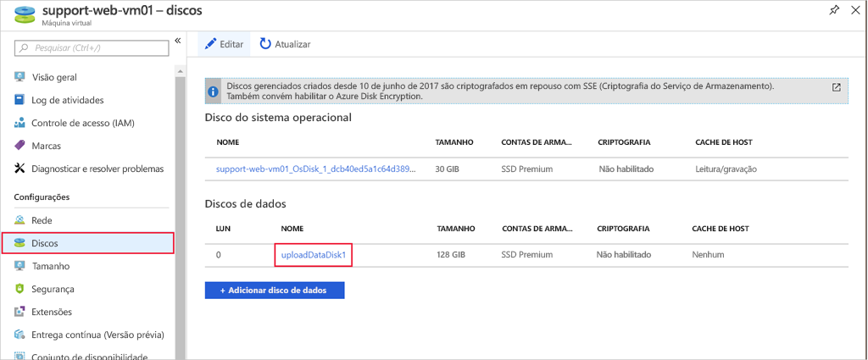Click SSD Premium in OS disk row
The width and height of the screenshot is (868, 360).
point(527,169)
